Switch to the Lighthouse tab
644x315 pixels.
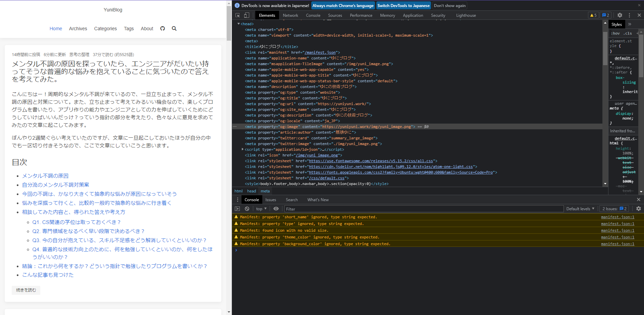tap(466, 15)
